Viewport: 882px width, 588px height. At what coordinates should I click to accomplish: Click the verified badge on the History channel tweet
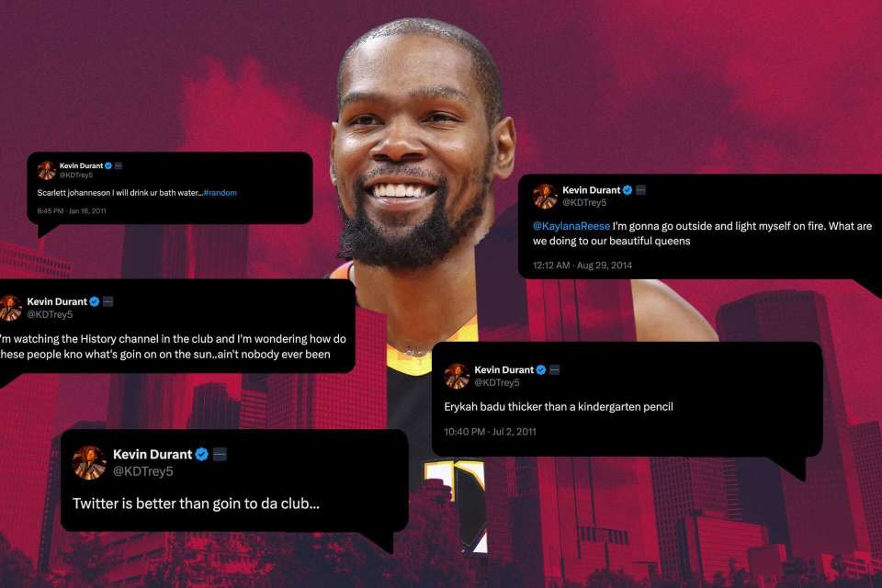95,301
